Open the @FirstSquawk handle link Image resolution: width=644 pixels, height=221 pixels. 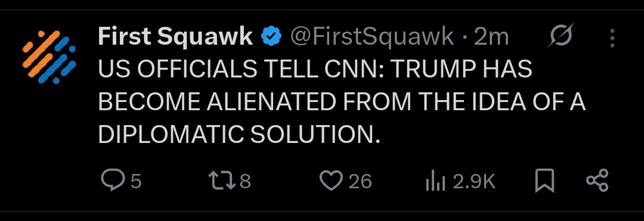372,38
